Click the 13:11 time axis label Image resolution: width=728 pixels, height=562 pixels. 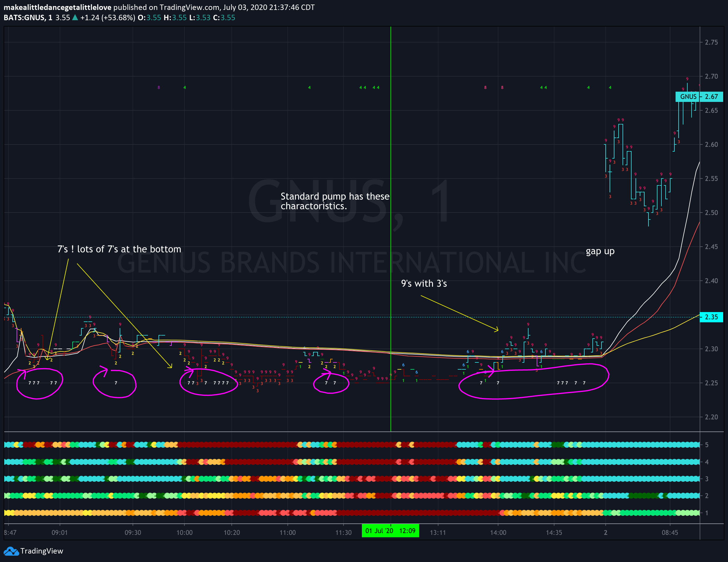438,533
